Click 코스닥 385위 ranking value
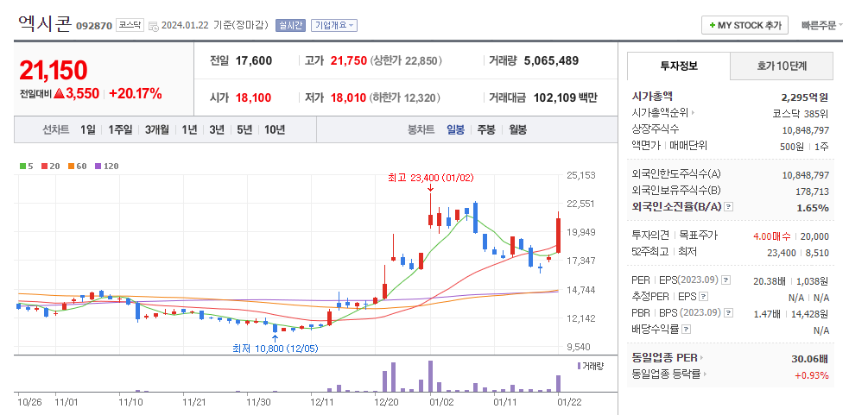This screenshot has height=415, width=868. click(801, 114)
